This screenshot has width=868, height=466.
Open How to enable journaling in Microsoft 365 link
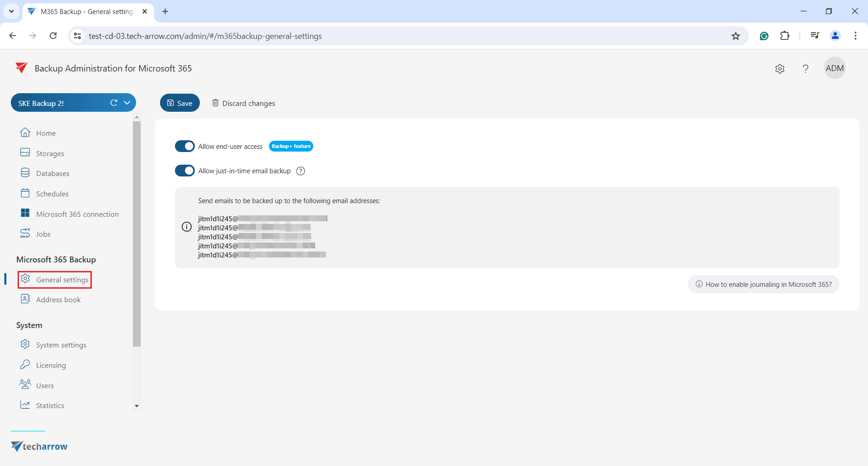coord(764,284)
